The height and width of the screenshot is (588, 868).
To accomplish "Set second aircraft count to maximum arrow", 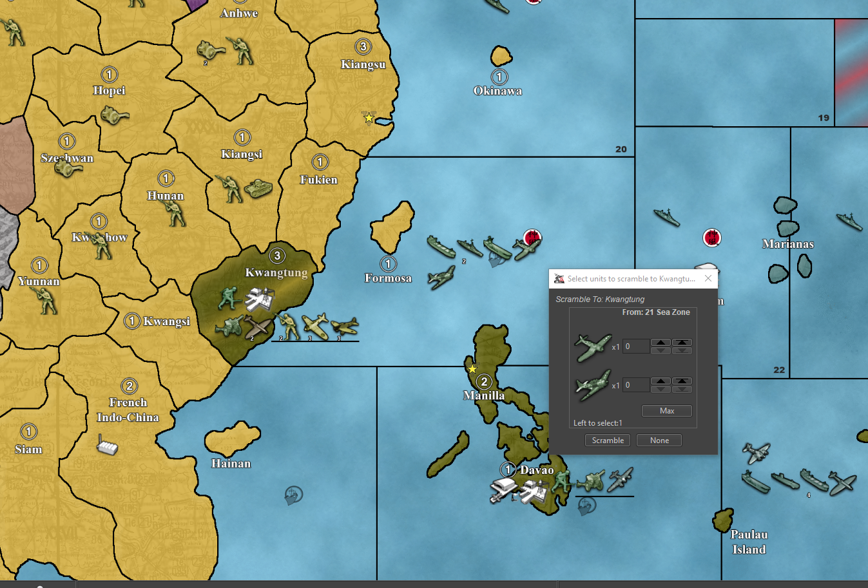I will click(682, 381).
